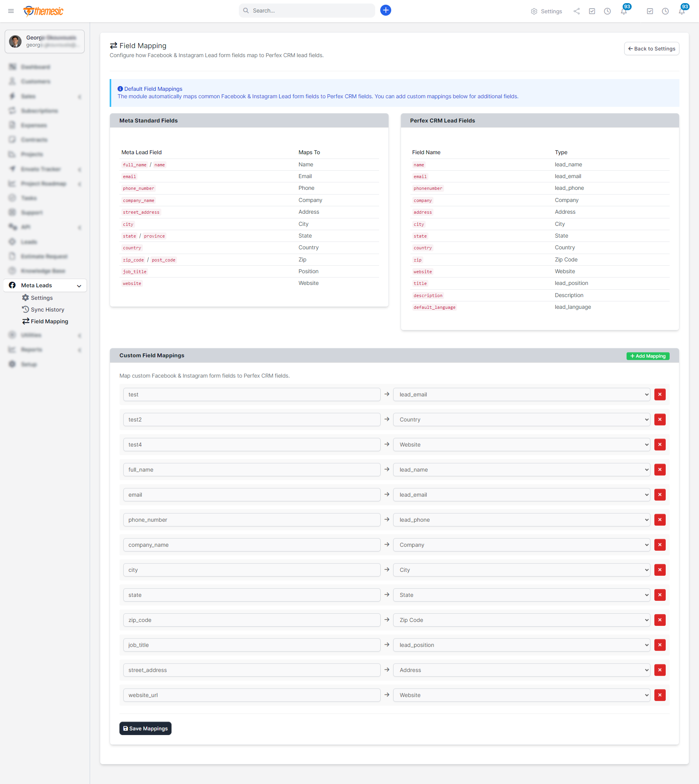Open the Country dropdown for the test2 mapping
The height and width of the screenshot is (784, 699).
[521, 419]
